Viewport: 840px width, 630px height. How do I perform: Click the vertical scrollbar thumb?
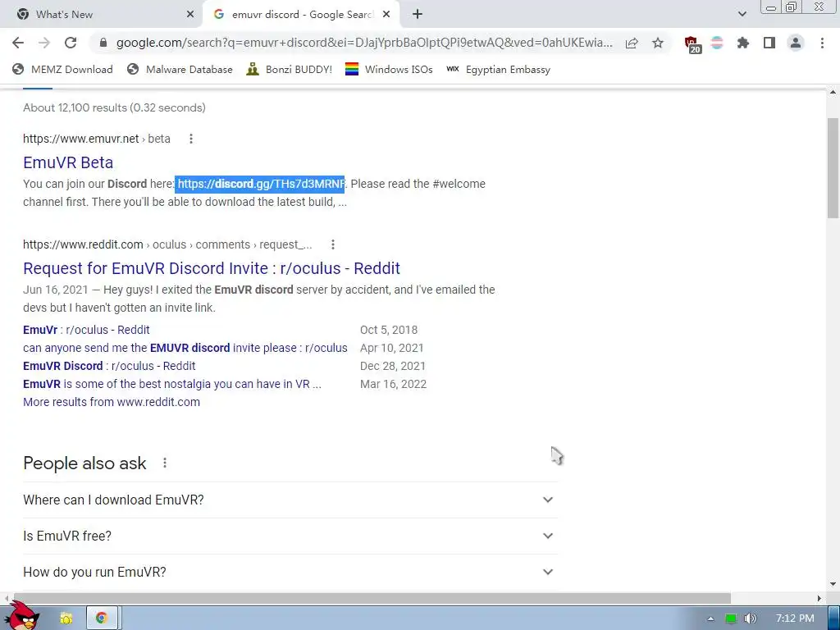click(x=833, y=167)
